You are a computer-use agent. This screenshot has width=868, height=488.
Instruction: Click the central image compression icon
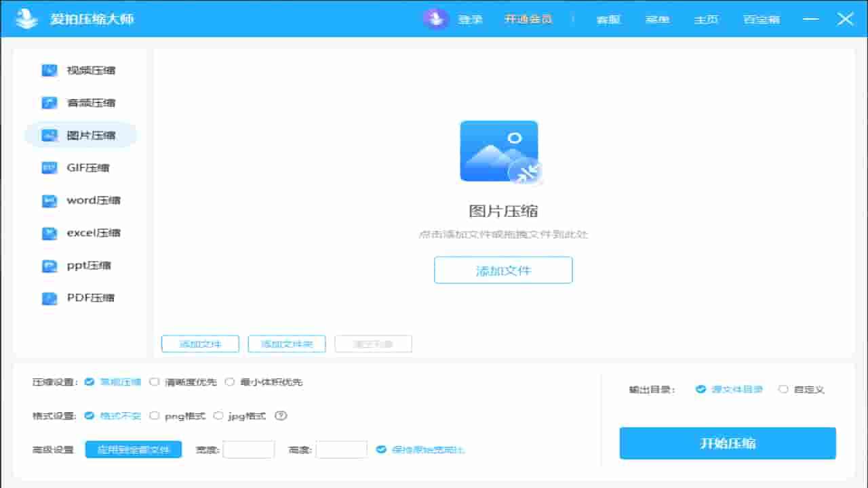coord(499,150)
